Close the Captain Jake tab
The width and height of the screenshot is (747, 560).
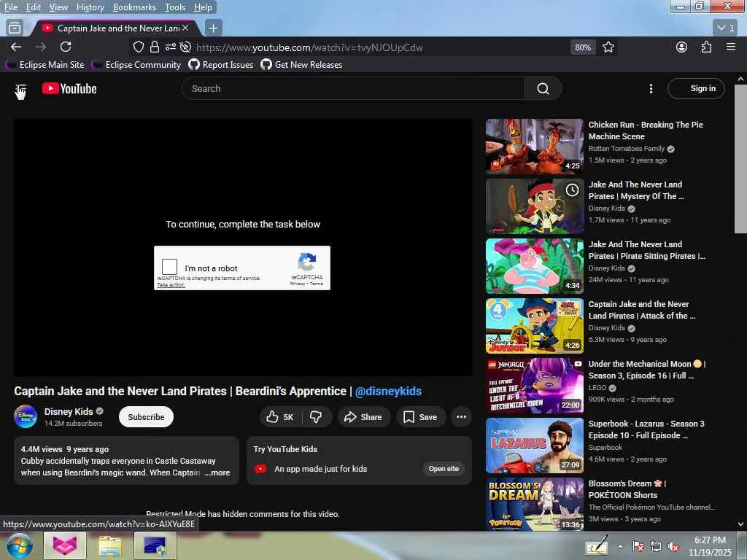(185, 28)
